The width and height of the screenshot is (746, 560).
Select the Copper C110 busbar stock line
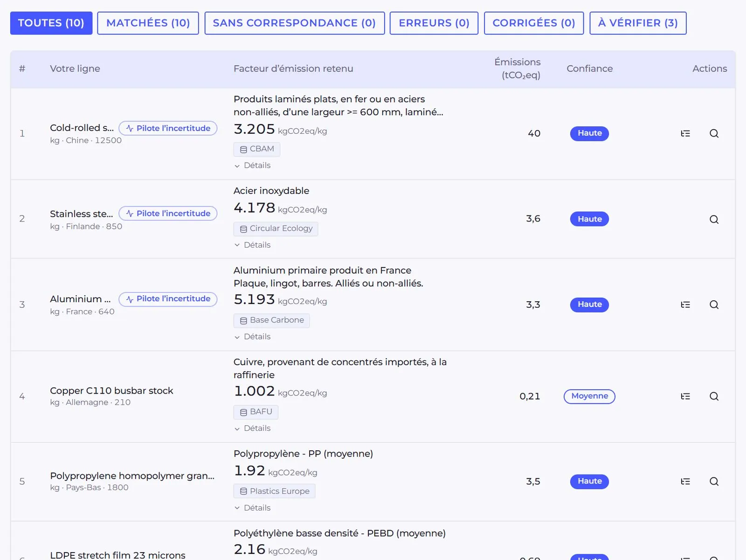click(111, 391)
